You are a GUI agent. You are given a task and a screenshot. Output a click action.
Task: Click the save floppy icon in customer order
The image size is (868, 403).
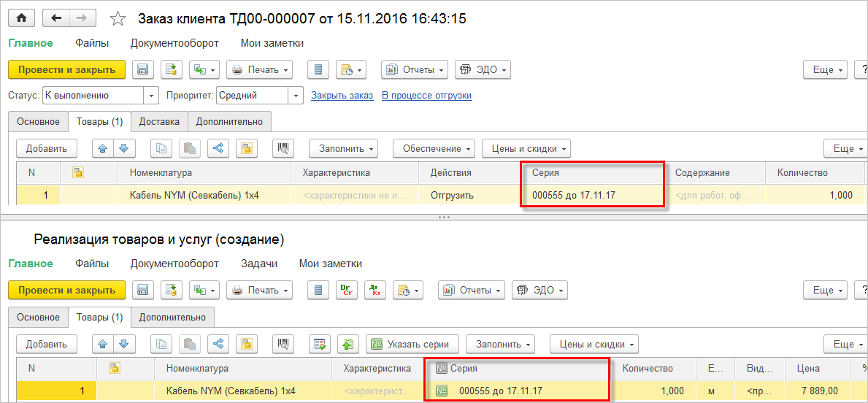pyautogui.click(x=143, y=70)
